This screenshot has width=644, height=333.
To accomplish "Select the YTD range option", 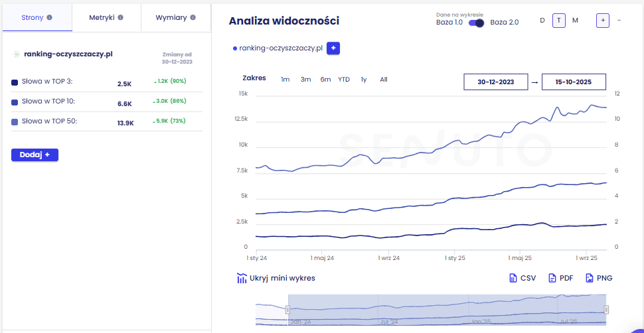I will tap(344, 80).
